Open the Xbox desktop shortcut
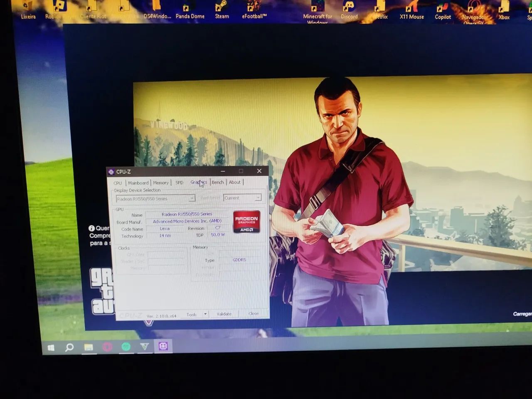The width and height of the screenshot is (532, 399). [504, 10]
